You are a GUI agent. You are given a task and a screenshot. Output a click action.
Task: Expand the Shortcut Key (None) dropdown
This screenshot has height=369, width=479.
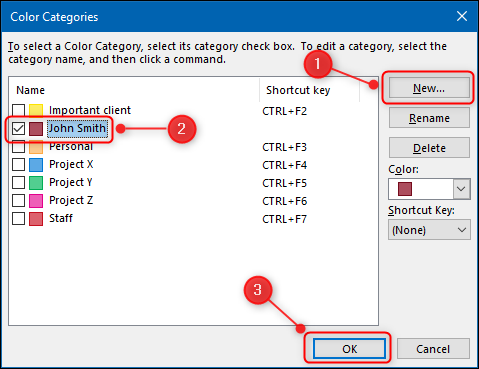click(x=429, y=230)
